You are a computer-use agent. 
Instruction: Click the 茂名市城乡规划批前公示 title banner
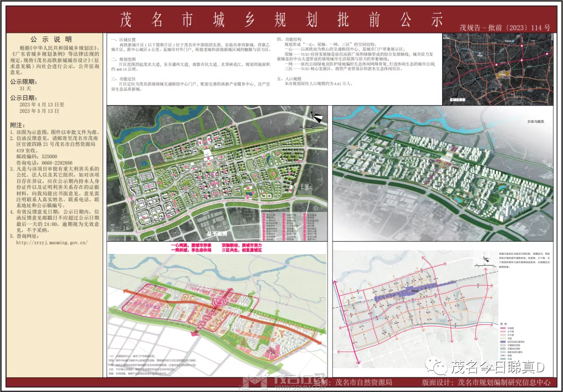(281, 20)
